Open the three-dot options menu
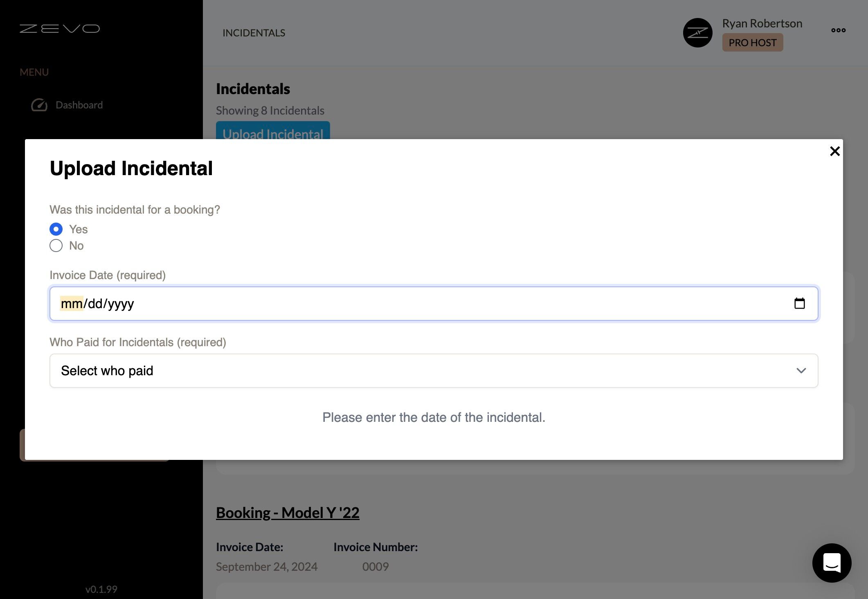Screen dimensions: 868x599 [x=838, y=30]
